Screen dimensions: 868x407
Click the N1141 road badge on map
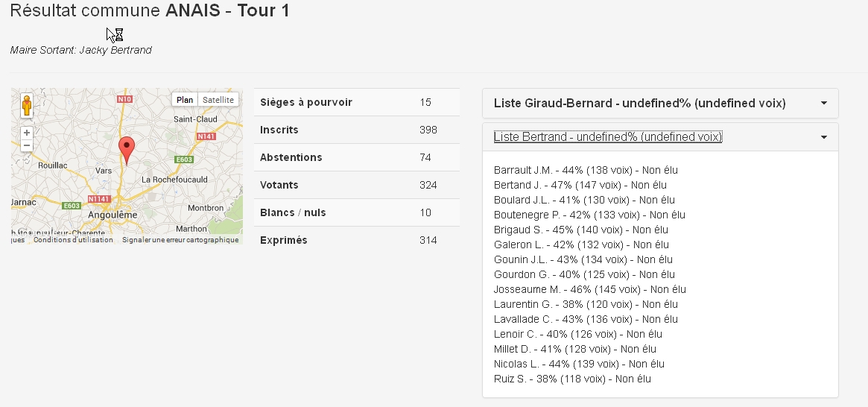point(99,199)
